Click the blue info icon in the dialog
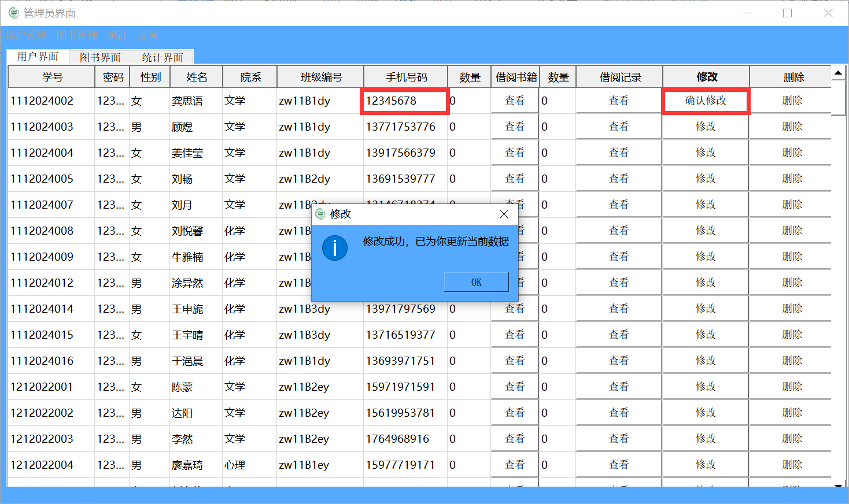849x504 pixels. pyautogui.click(x=335, y=248)
